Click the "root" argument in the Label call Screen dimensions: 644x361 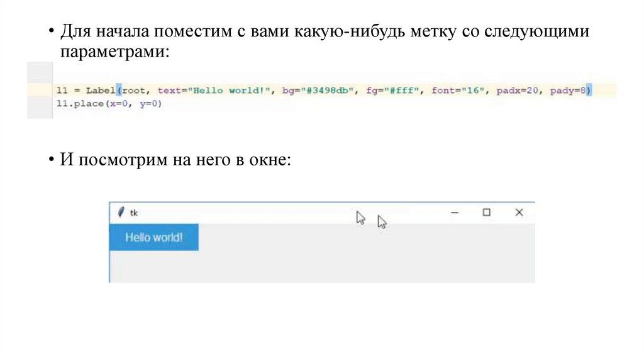click(x=135, y=91)
